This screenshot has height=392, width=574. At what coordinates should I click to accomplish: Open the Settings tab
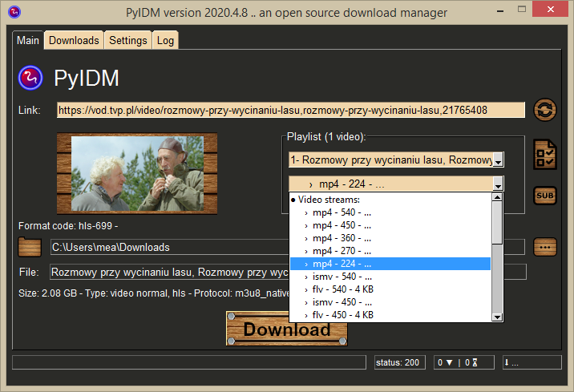128,40
